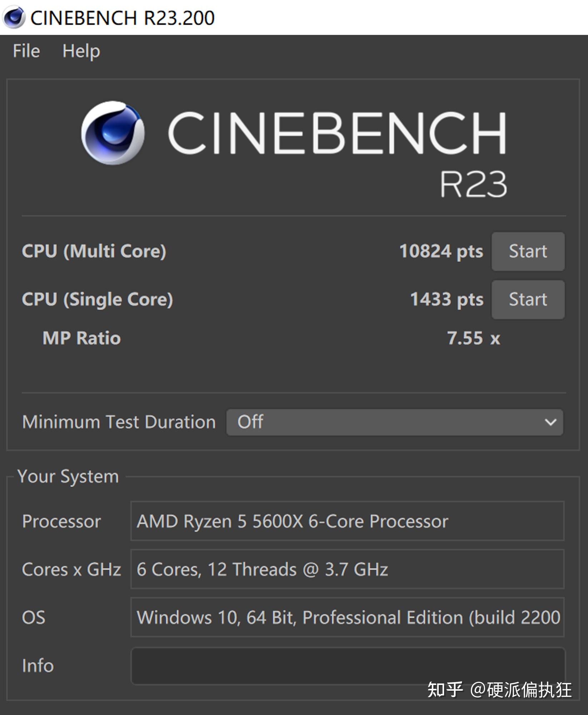Click the CINEBENCH R23.200 window title text
588x715 pixels.
click(122, 18)
